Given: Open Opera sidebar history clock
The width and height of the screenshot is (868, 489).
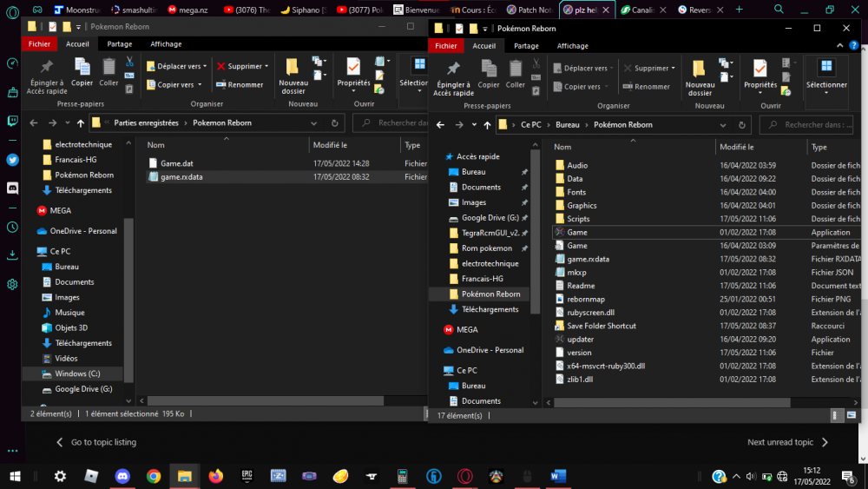Looking at the screenshot, I should [x=12, y=227].
